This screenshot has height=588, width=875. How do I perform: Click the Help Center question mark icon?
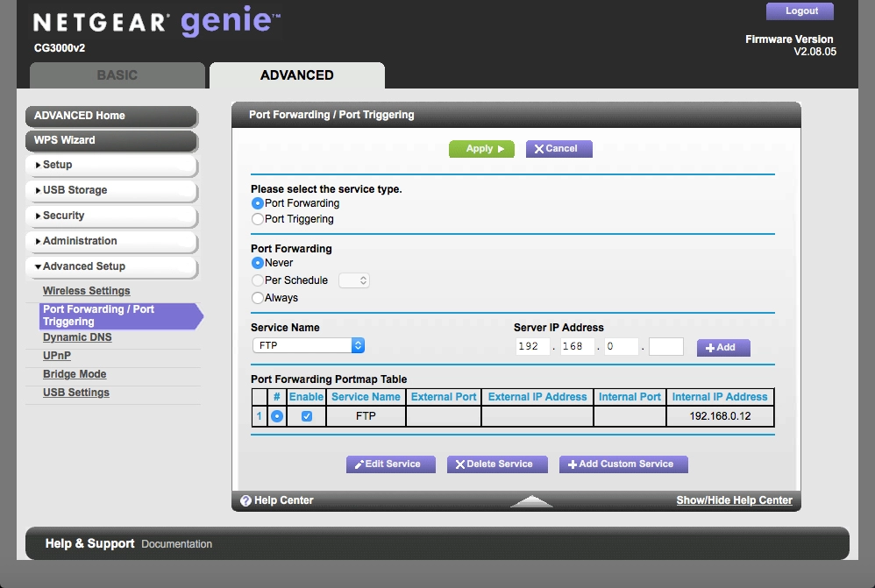pyautogui.click(x=245, y=500)
